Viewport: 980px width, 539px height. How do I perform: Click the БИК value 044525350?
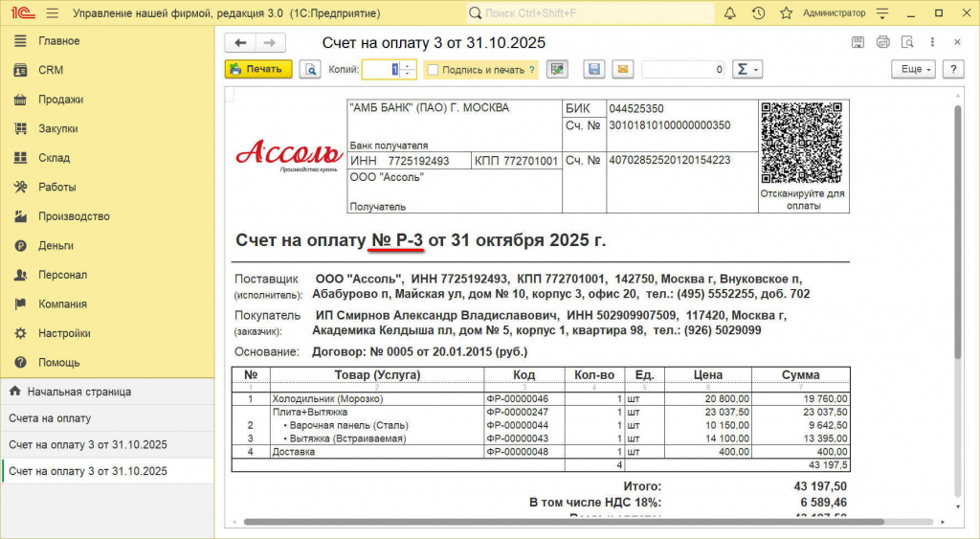636,109
